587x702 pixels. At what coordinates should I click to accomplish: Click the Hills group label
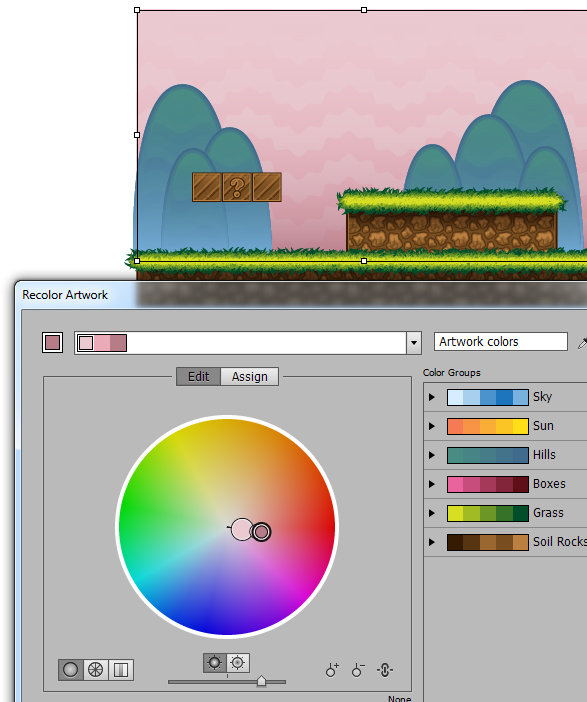pyautogui.click(x=544, y=455)
